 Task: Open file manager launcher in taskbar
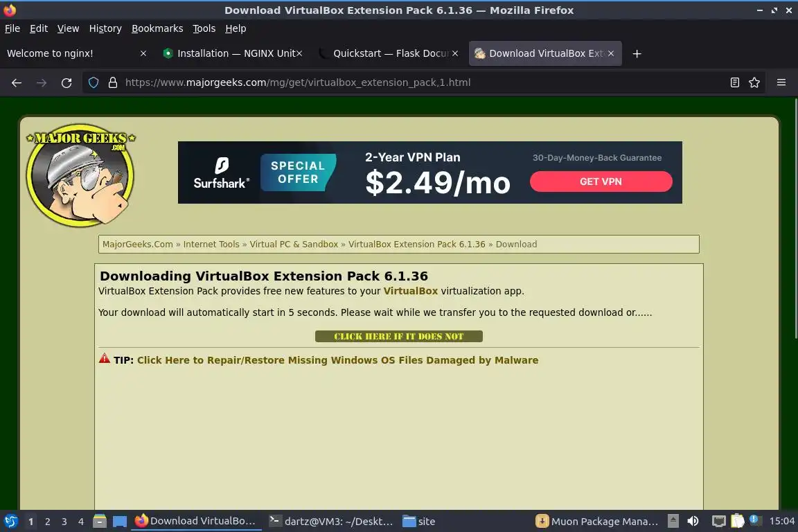(x=100, y=522)
